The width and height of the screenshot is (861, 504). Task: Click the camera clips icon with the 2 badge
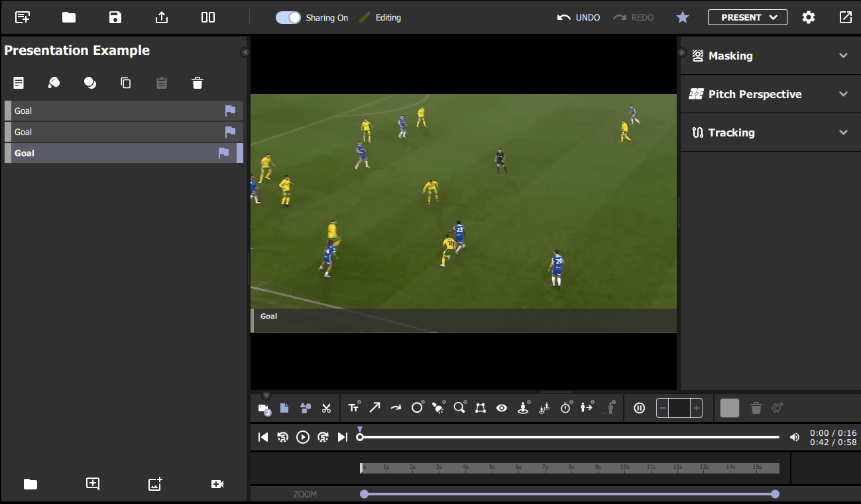[264, 409]
